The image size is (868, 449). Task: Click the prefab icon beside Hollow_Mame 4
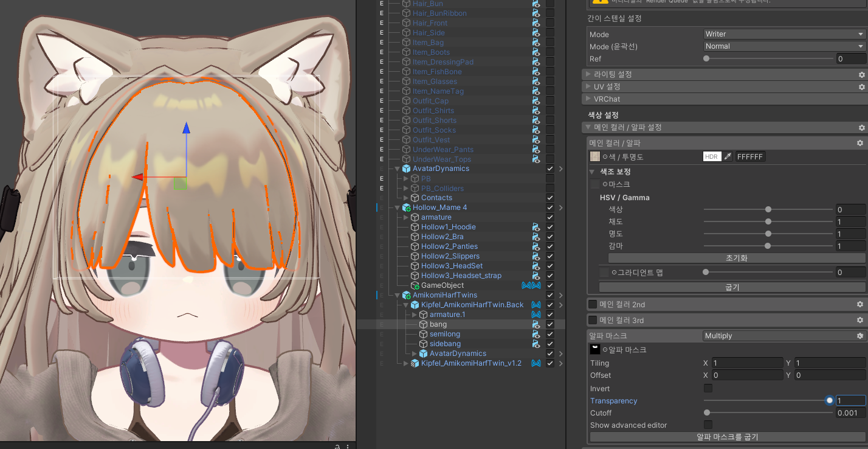(x=407, y=207)
